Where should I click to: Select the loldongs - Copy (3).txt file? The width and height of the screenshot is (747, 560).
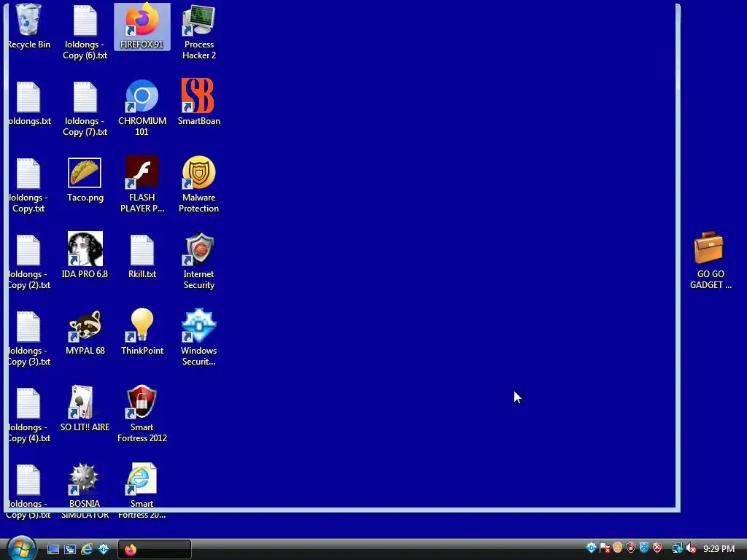click(28, 338)
